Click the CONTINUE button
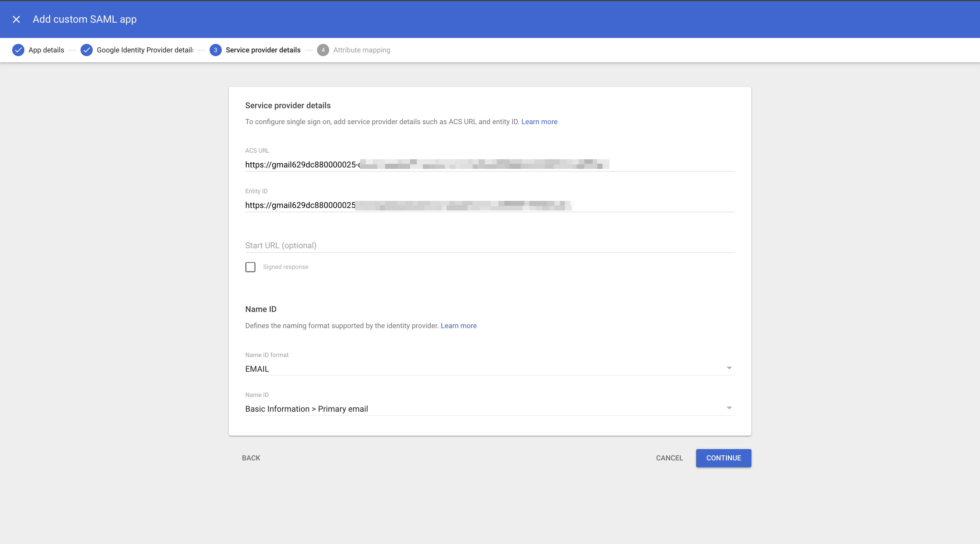 click(x=723, y=458)
